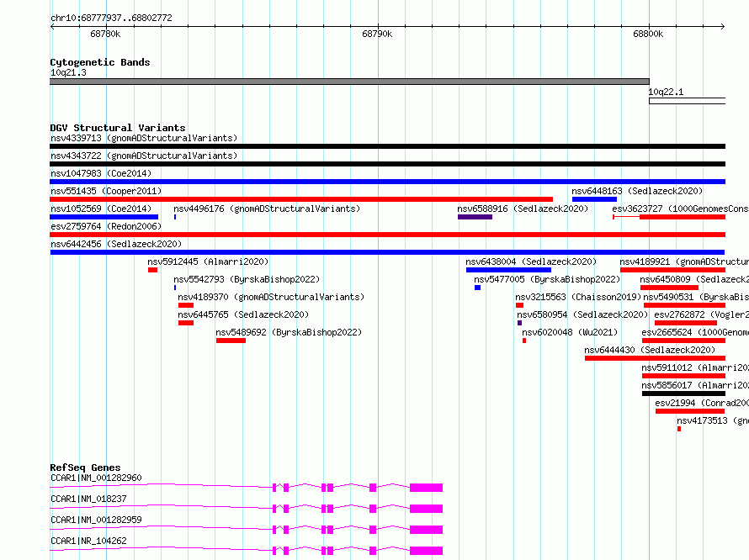
Task: Select nsv5542793 (ByrskaBishop2022) label
Action: tap(247, 279)
